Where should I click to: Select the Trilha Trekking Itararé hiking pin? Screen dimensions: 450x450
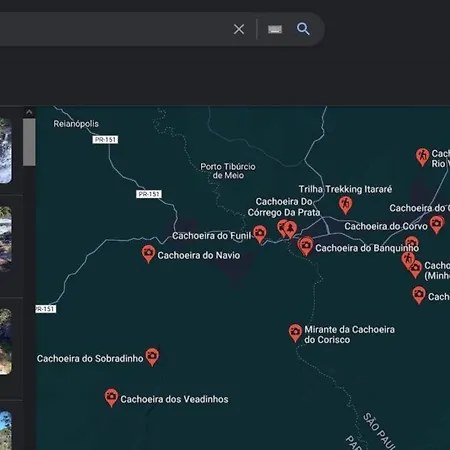(346, 204)
